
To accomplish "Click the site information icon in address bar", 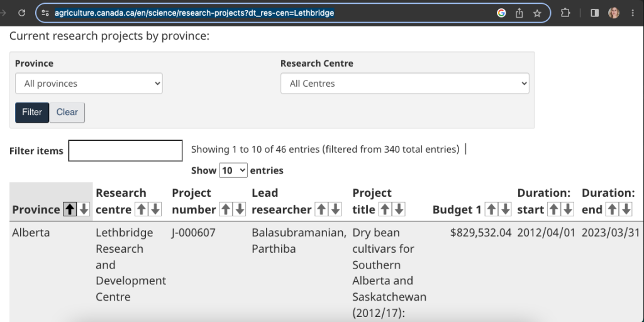I will (45, 13).
